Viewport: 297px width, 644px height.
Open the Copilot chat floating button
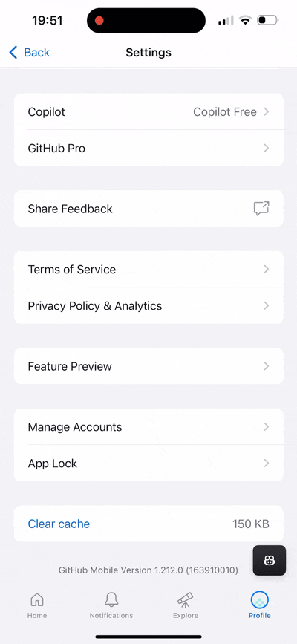[269, 560]
